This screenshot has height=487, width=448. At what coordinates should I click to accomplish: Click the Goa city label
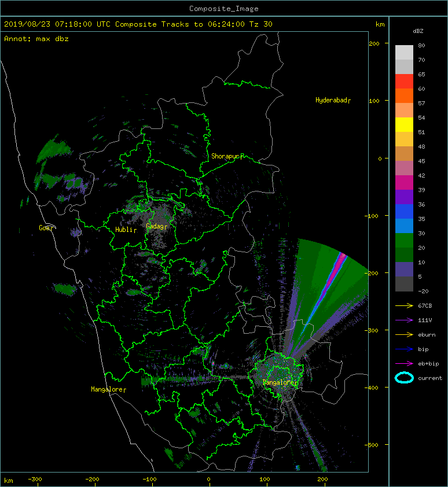[45, 228]
